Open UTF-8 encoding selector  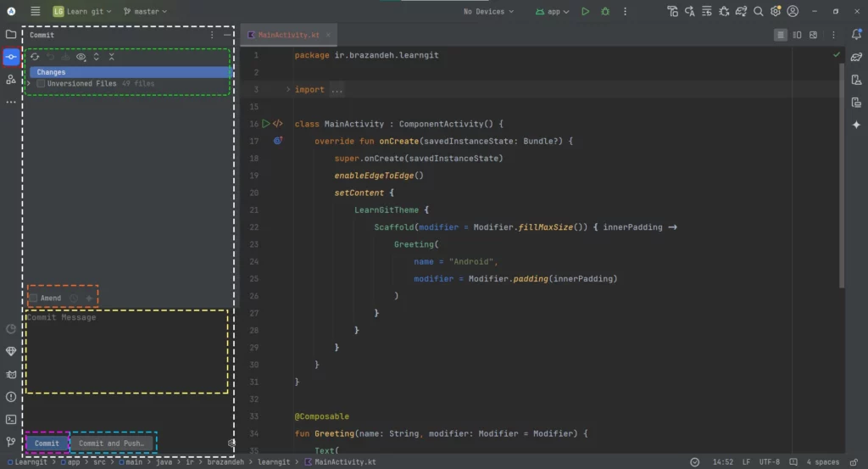pos(770,462)
